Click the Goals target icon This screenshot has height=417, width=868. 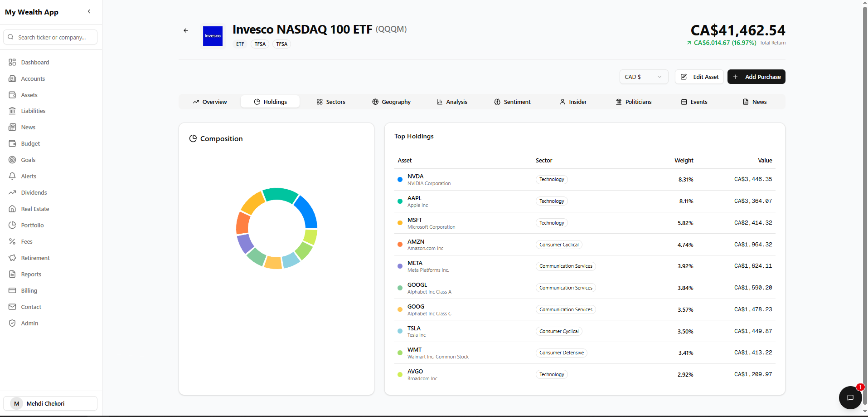[x=12, y=160]
